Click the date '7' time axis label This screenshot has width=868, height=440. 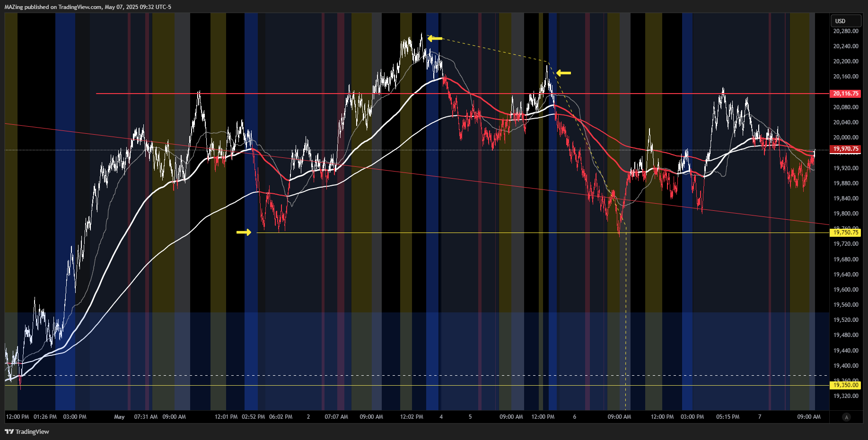[760, 417]
